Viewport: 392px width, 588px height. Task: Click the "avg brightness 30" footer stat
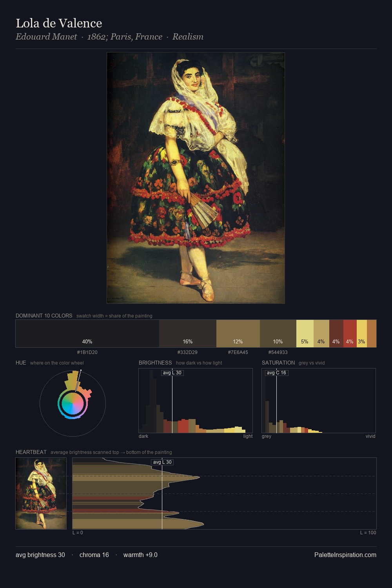click(40, 555)
